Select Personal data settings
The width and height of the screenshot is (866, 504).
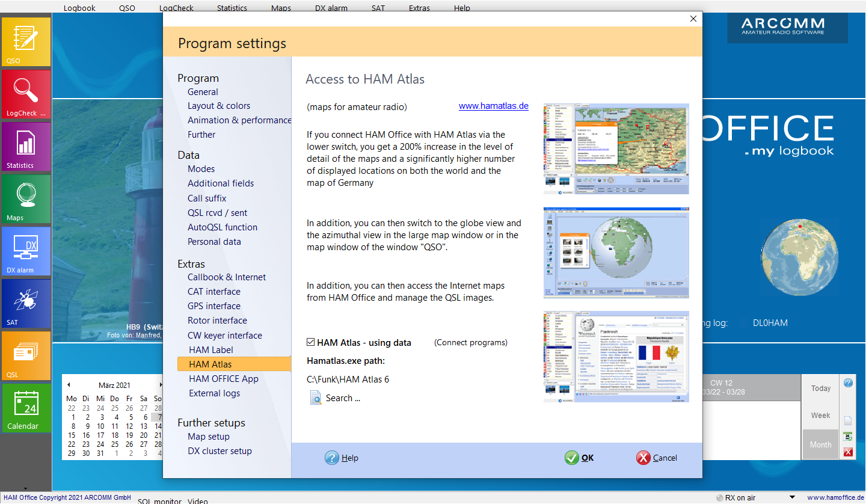click(x=214, y=242)
